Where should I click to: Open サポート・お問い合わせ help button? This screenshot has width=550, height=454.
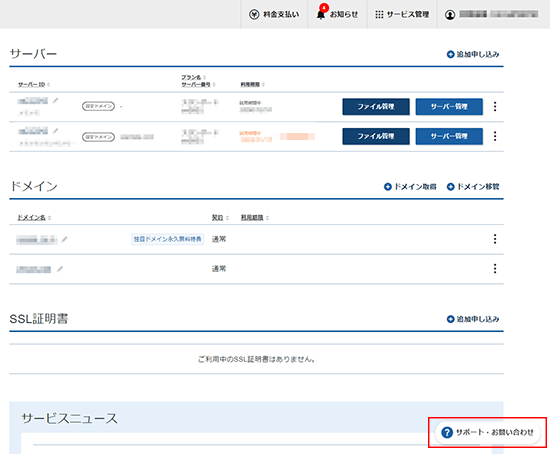(488, 432)
